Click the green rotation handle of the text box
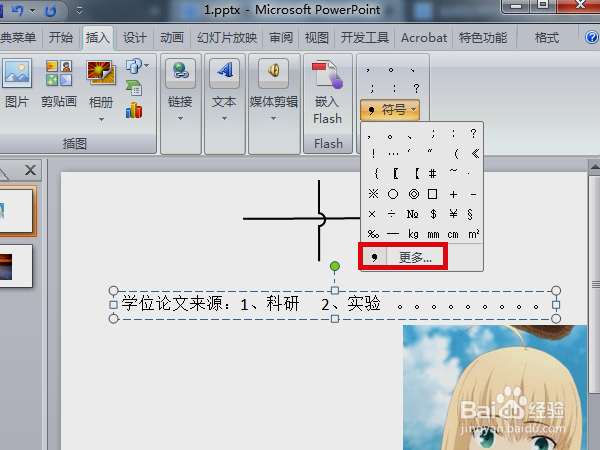Viewport: 600px width, 450px height. tap(335, 266)
